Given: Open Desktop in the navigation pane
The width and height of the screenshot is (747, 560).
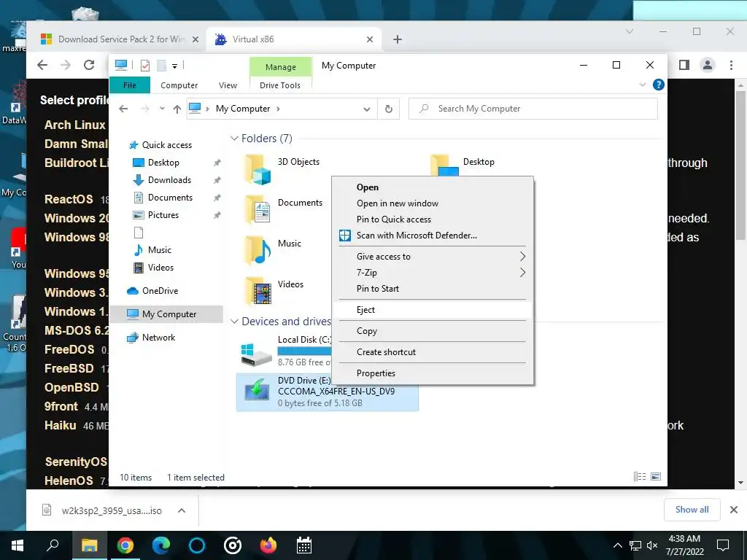Looking at the screenshot, I should click(x=163, y=163).
